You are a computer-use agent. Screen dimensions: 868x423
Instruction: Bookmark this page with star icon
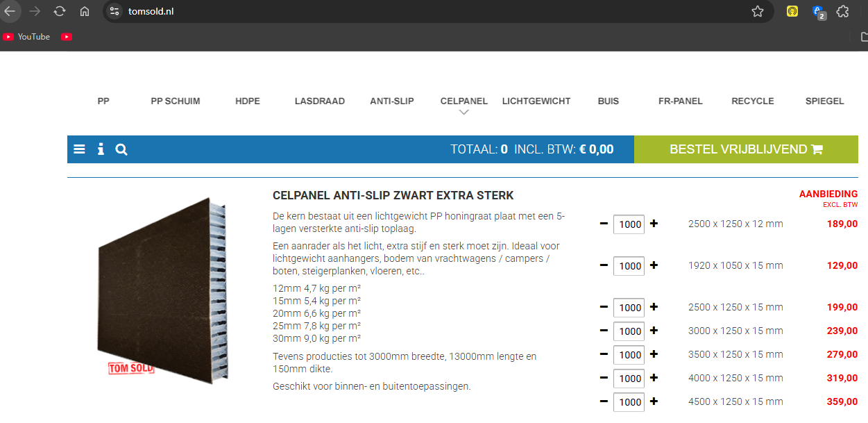point(758,11)
